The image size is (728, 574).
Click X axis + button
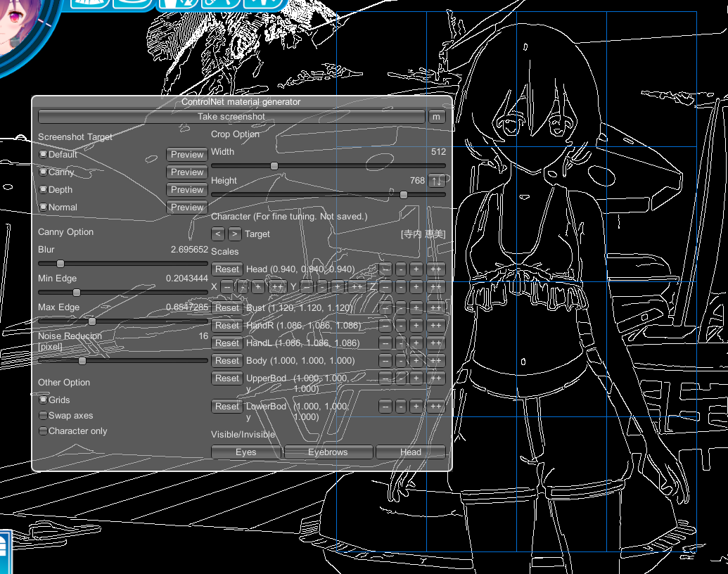pyautogui.click(x=257, y=287)
